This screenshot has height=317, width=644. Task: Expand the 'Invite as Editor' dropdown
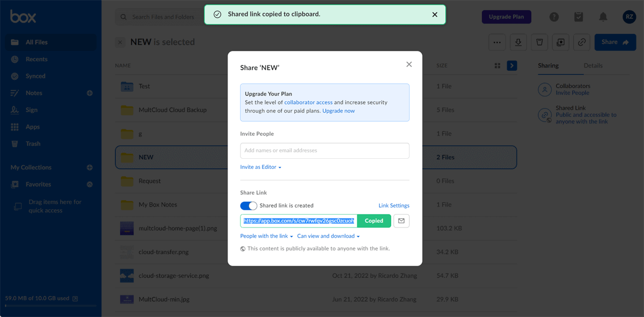261,167
